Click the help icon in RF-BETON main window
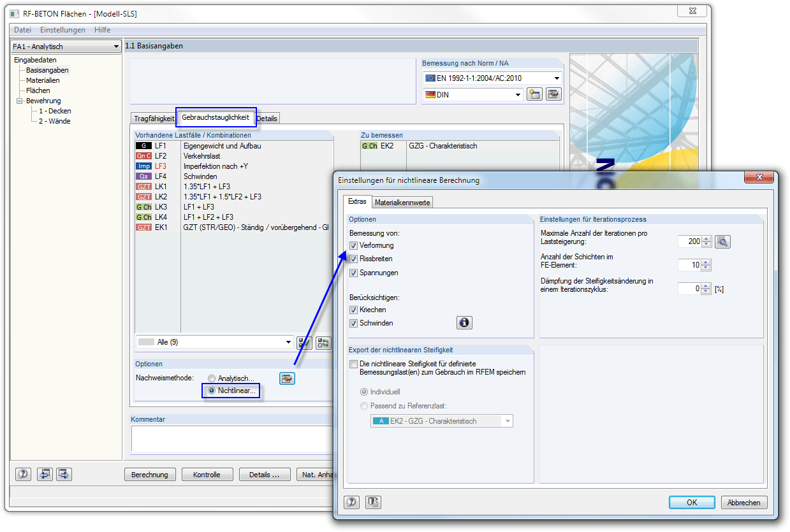 coord(23,474)
